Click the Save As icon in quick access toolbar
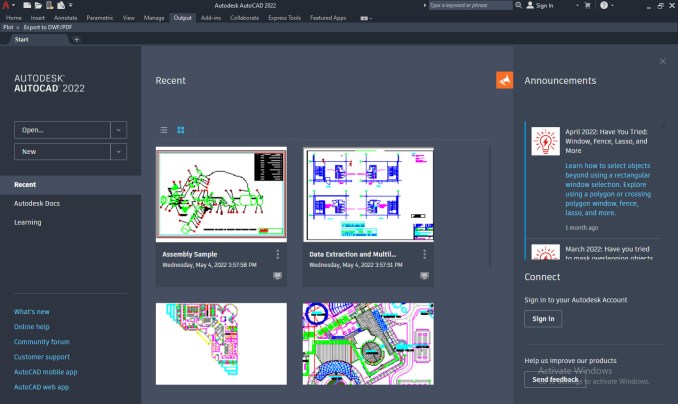Screen dimensions: 678x404 pos(61,5)
